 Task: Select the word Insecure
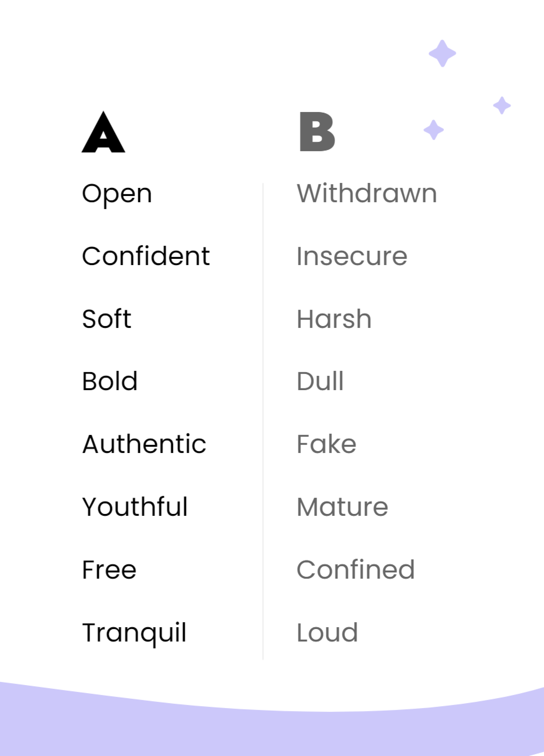[x=352, y=256]
